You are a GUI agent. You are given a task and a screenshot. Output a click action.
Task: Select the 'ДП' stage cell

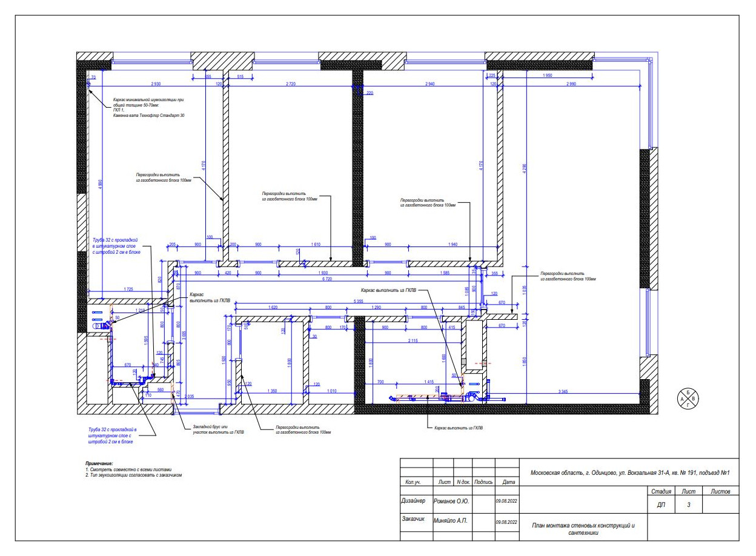point(661,505)
